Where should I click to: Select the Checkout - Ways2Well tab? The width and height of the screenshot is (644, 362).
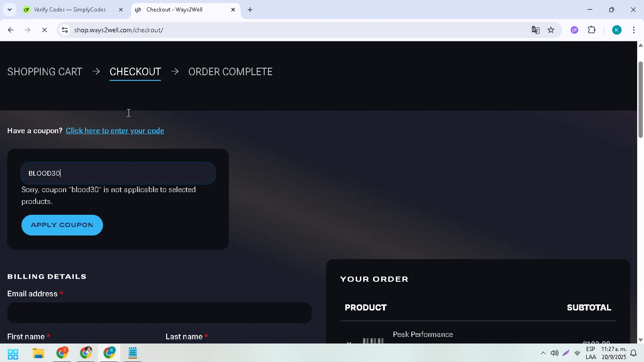[x=174, y=9]
